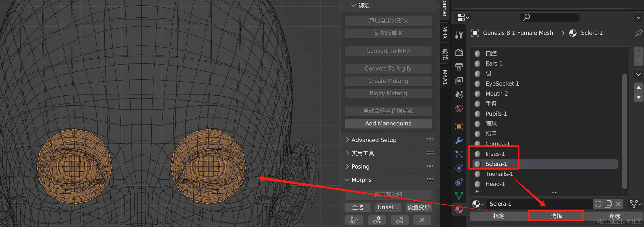Image resolution: width=644 pixels, height=227 pixels.
Task: Click the 弃选 deselect button
Action: pyautogui.click(x=614, y=216)
